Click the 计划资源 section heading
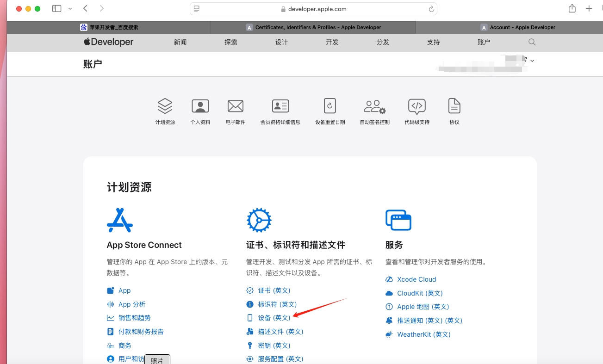This screenshot has height=364, width=603. pyautogui.click(x=129, y=187)
